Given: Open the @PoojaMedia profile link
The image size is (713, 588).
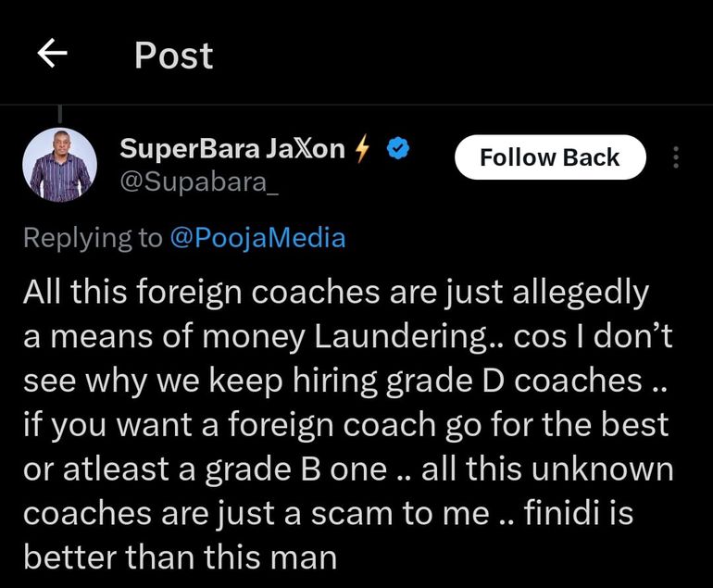Looking at the screenshot, I should pos(257,238).
